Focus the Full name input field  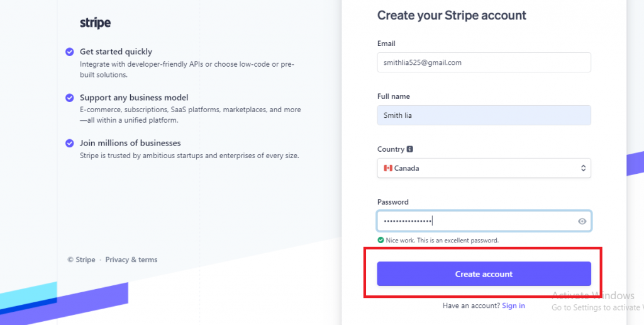[x=484, y=115]
